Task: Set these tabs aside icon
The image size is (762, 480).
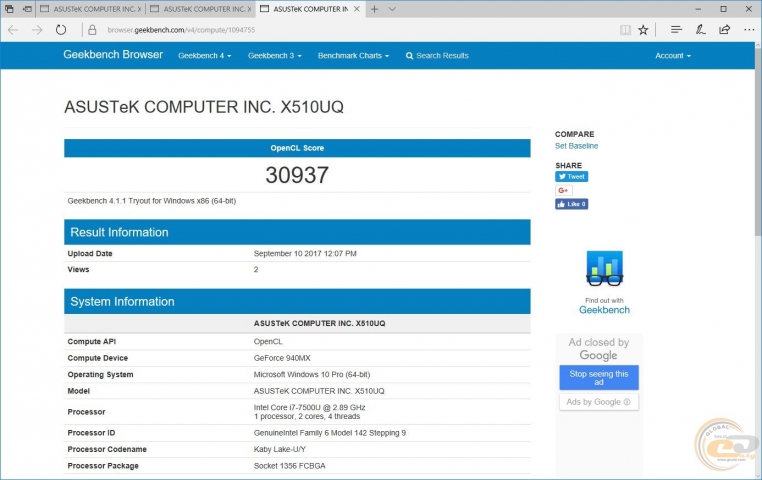Action: (28, 9)
